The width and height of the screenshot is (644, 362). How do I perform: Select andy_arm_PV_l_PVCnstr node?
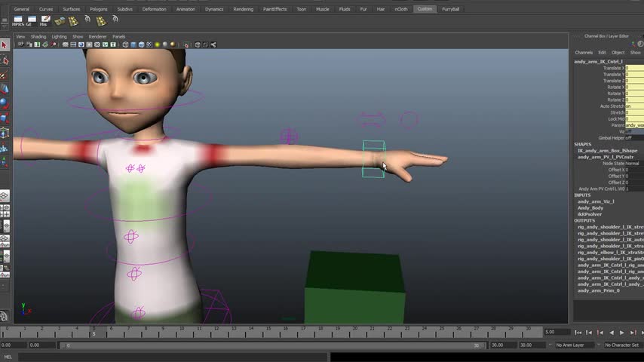(x=606, y=157)
